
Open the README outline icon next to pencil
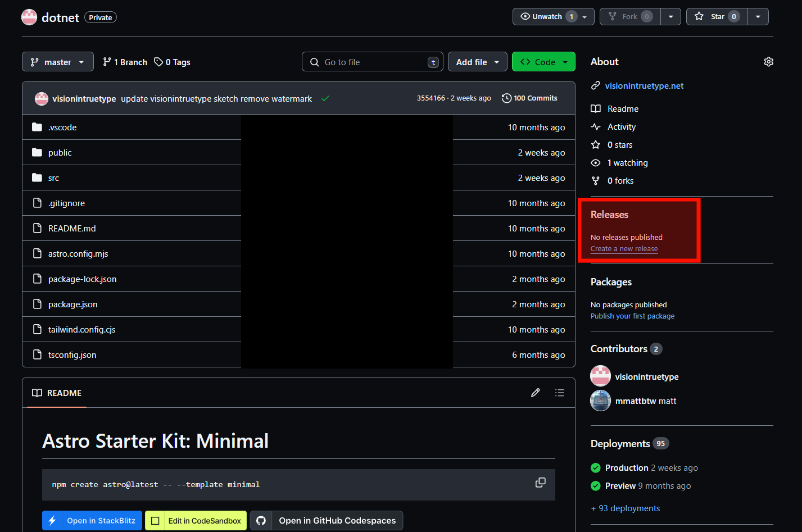click(x=560, y=393)
